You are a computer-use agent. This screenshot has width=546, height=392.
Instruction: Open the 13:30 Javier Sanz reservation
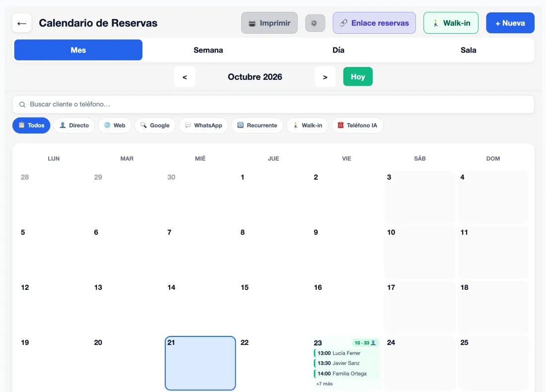[346, 363]
